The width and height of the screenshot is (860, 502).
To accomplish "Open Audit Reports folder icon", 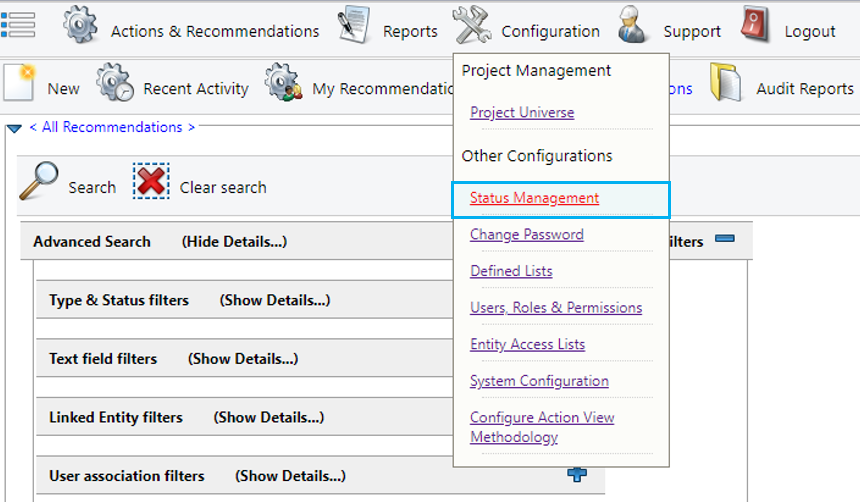I will (x=725, y=82).
